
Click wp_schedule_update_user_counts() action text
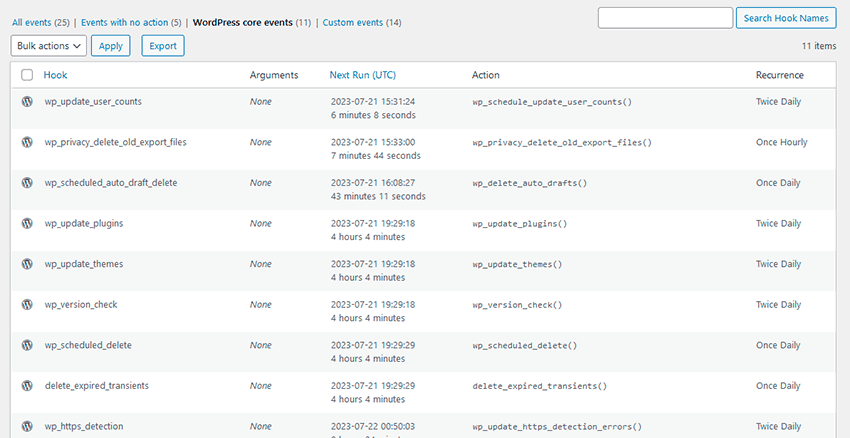click(x=552, y=102)
